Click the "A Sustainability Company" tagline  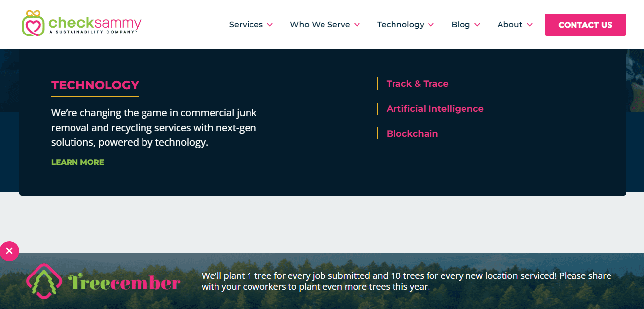93,32
